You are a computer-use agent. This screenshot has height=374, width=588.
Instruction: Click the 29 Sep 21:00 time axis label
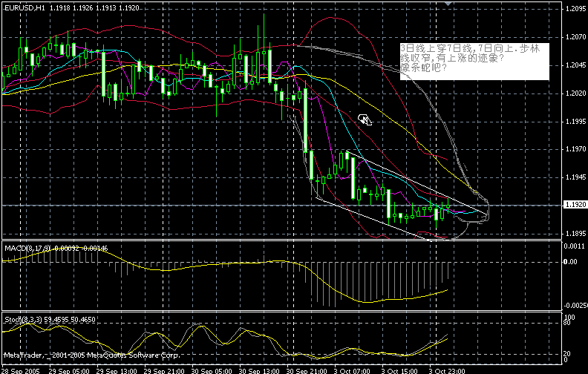[x=164, y=370]
